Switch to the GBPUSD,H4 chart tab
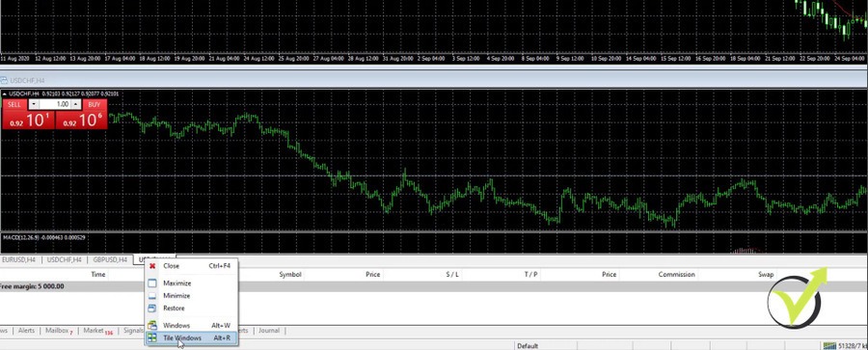The height and width of the screenshot is (350, 868). (110, 259)
